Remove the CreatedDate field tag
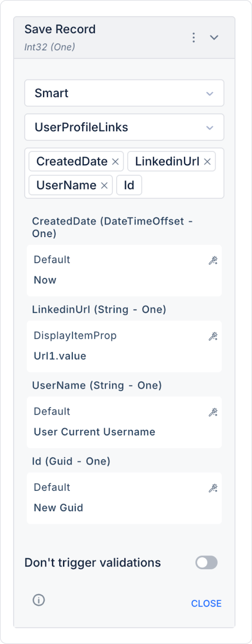Image resolution: width=252 pixels, height=644 pixels. pos(115,161)
